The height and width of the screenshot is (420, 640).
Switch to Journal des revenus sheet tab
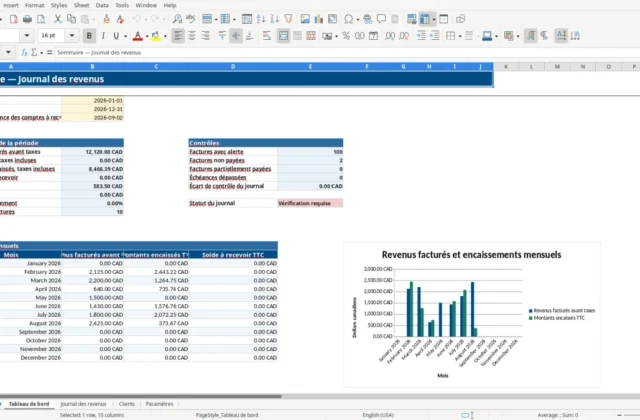click(83, 404)
